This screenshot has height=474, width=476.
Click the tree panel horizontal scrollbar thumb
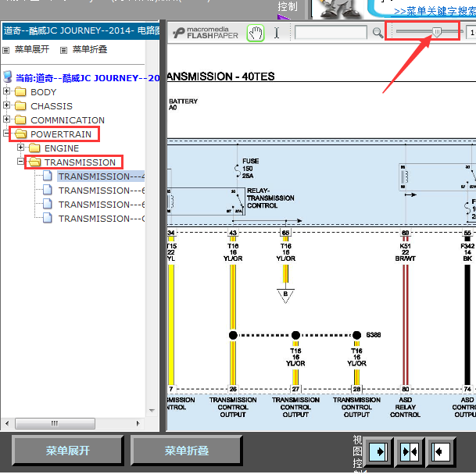pyautogui.click(x=55, y=423)
